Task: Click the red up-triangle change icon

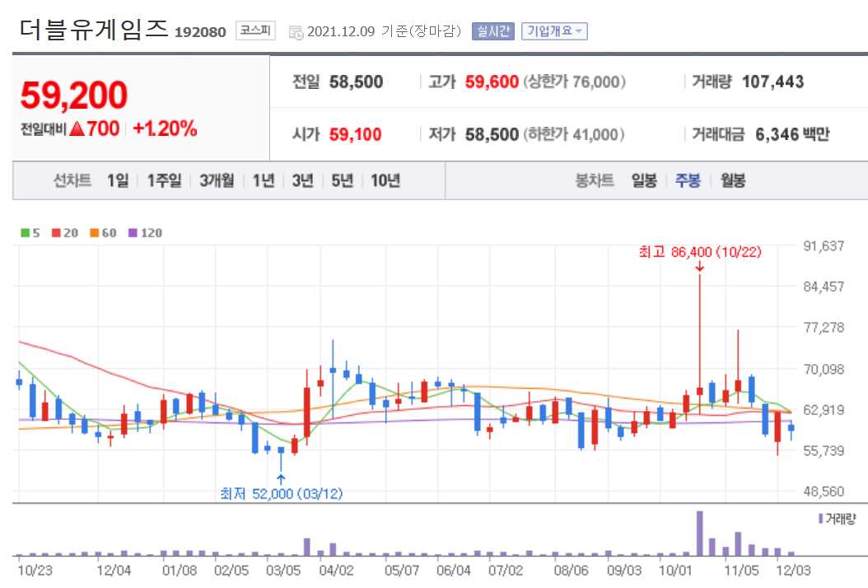Action: 77,129
